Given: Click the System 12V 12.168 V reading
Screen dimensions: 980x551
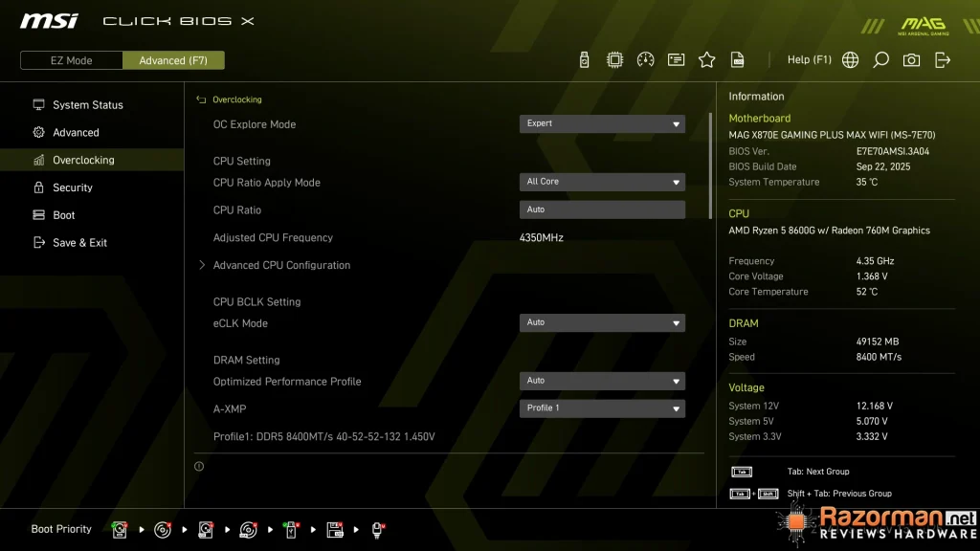Looking at the screenshot, I should click(875, 406).
